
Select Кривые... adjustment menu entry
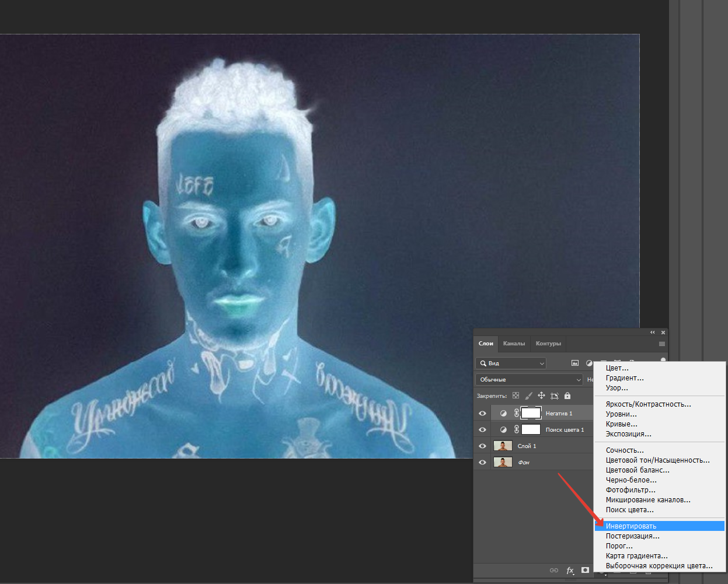tap(621, 424)
